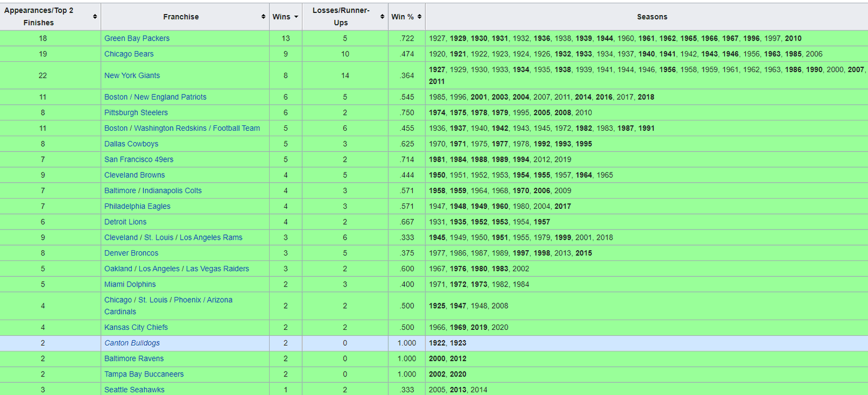Select Broncos win percentage .375

point(407,253)
